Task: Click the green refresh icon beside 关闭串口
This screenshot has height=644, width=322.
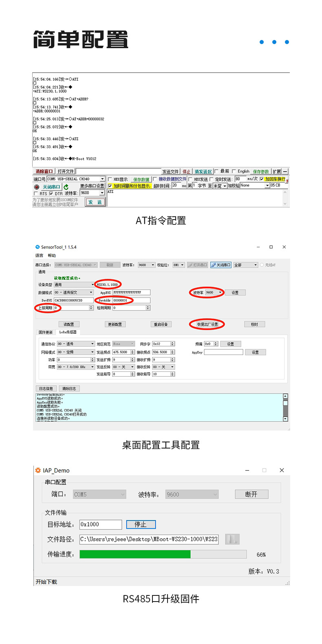Action: (x=66, y=187)
